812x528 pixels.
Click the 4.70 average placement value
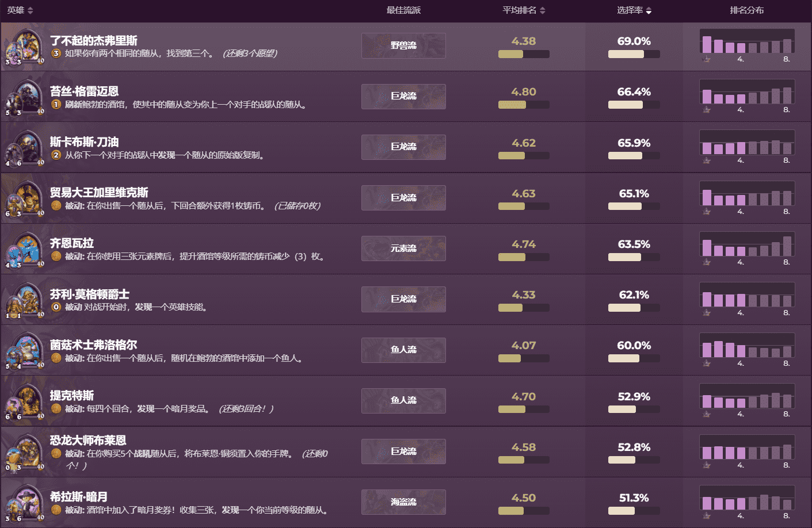pyautogui.click(x=524, y=397)
